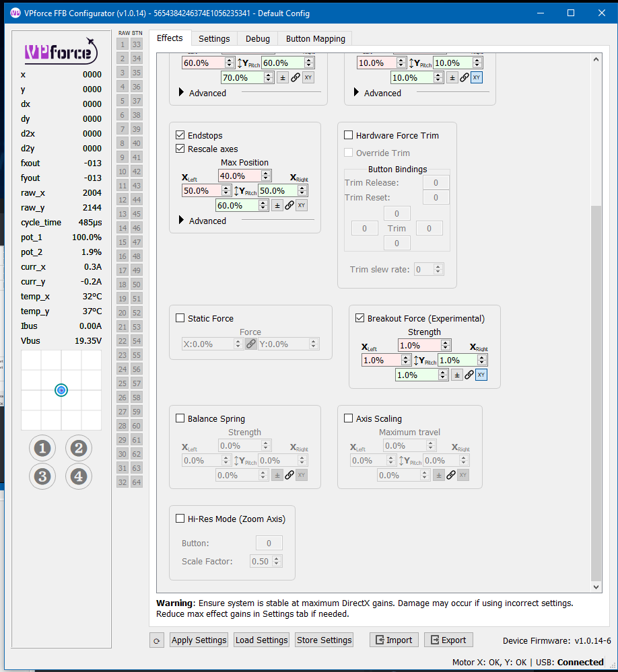Toggle highlighted XY button beside 10.0% field
Image resolution: width=618 pixels, height=672 pixels.
477,77
